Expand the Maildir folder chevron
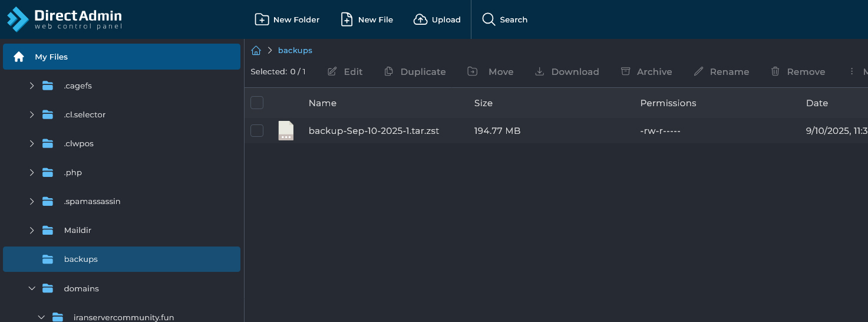The height and width of the screenshot is (322, 868). (x=32, y=230)
